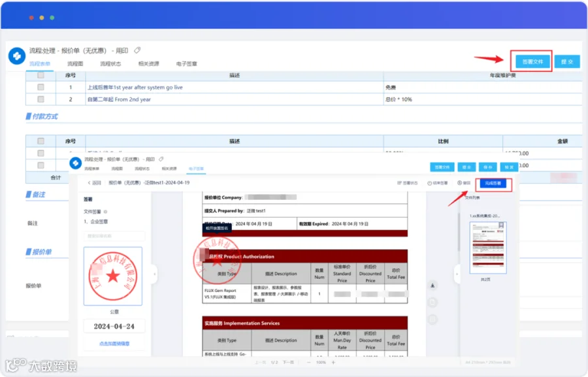Check the row 2 box for 自第二年起
Viewport: 588px width, 377px height.
point(41,99)
